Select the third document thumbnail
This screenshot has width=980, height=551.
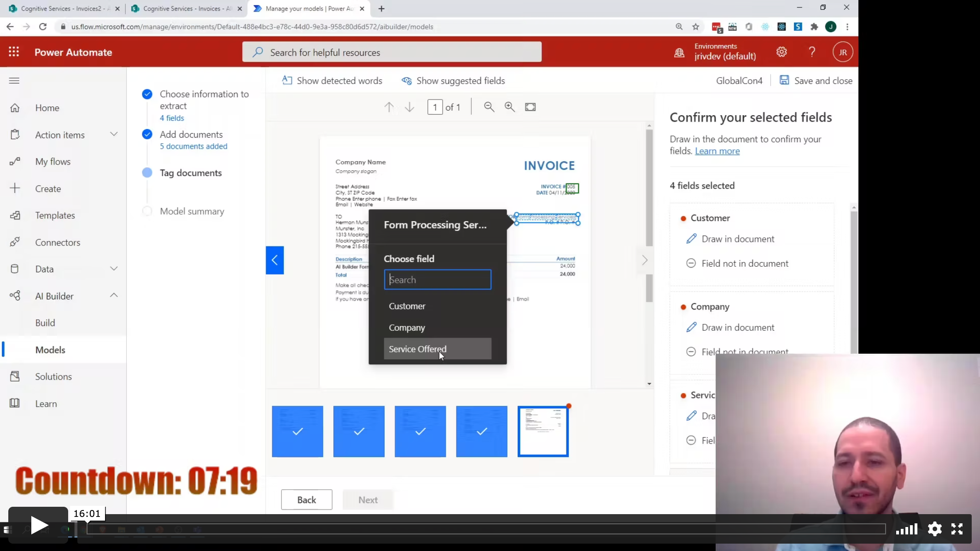pyautogui.click(x=420, y=431)
